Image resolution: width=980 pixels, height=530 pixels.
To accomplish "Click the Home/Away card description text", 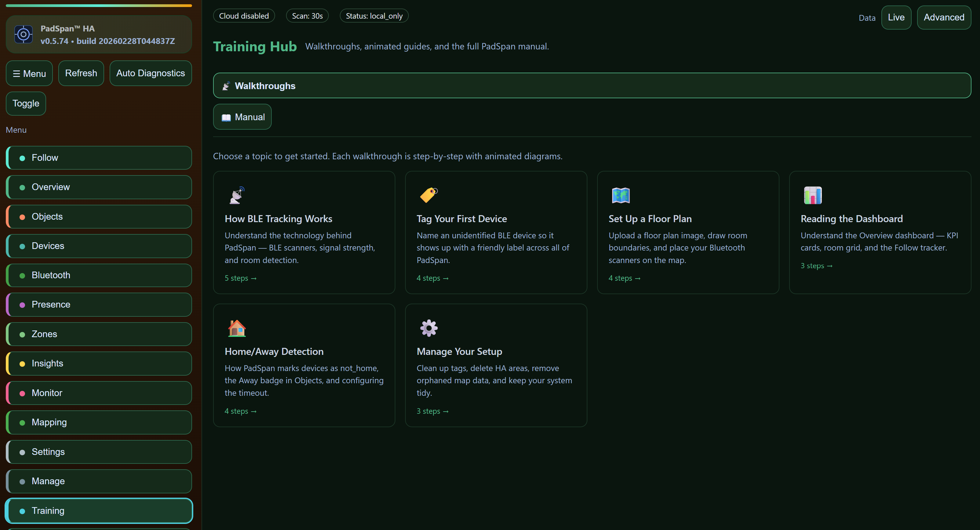I will click(304, 380).
